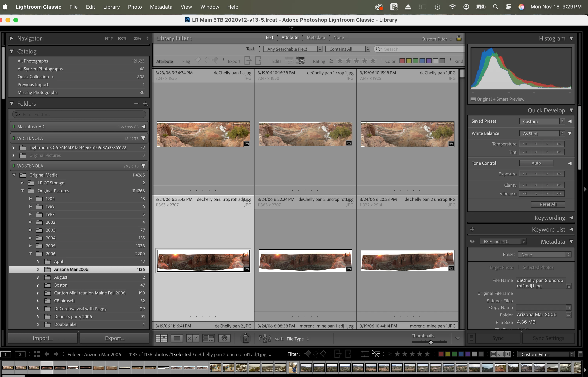Switch to Grid view icon in toolbar
The image size is (588, 377).
[x=161, y=338]
